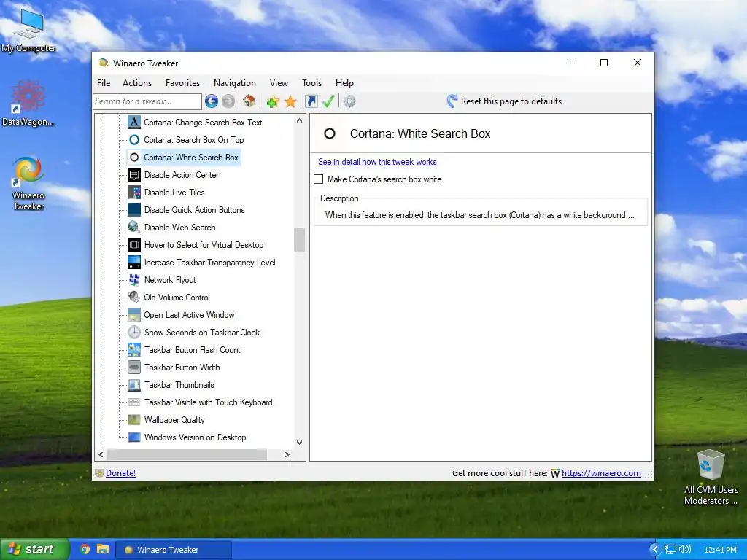The height and width of the screenshot is (560, 747).
Task: Click the Cortana Change Search Box Text icon
Action: [134, 122]
